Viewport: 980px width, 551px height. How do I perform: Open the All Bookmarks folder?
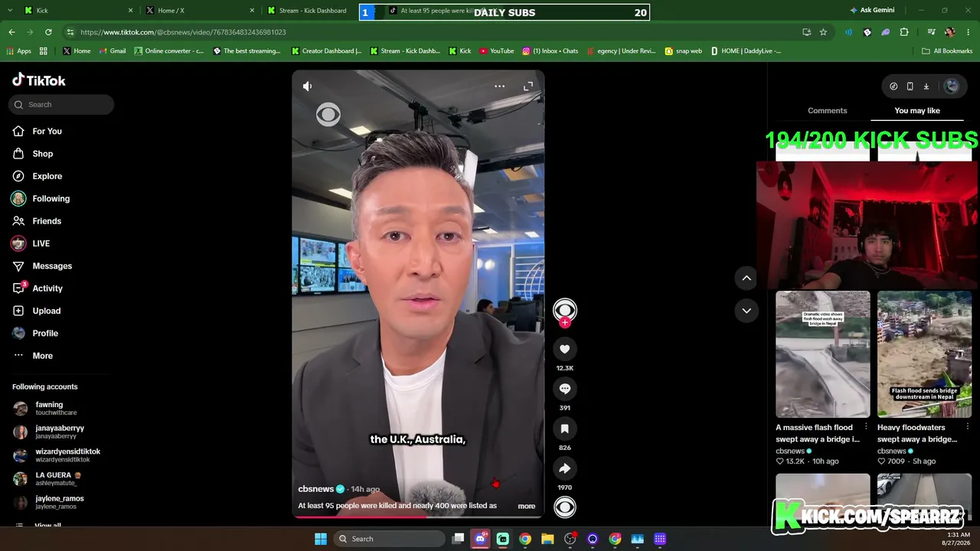947,51
